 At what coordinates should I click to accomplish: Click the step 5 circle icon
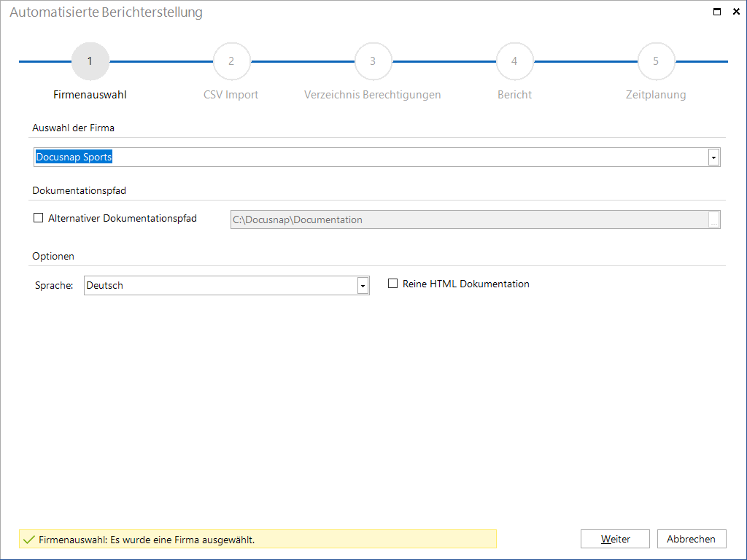[x=656, y=61]
